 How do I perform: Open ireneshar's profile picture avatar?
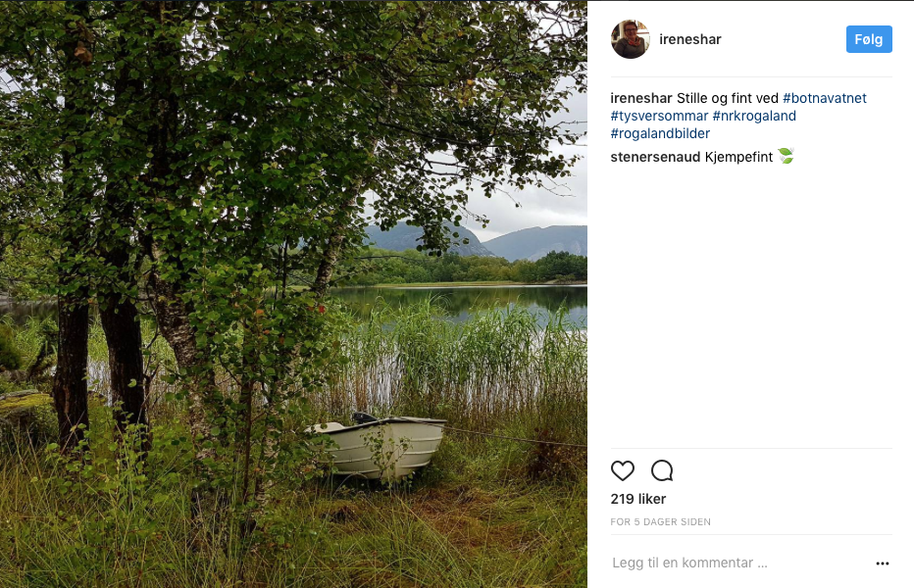631,39
